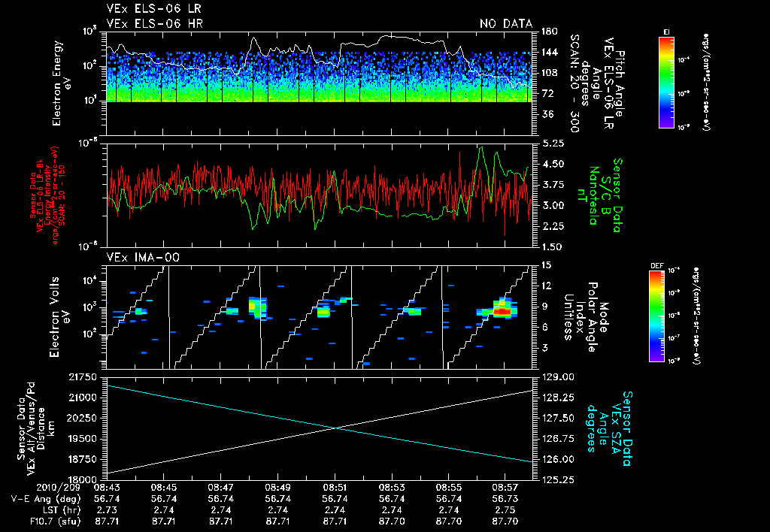770x532 pixels.
Task: Click the 08:51 time tick label
Action: point(335,488)
